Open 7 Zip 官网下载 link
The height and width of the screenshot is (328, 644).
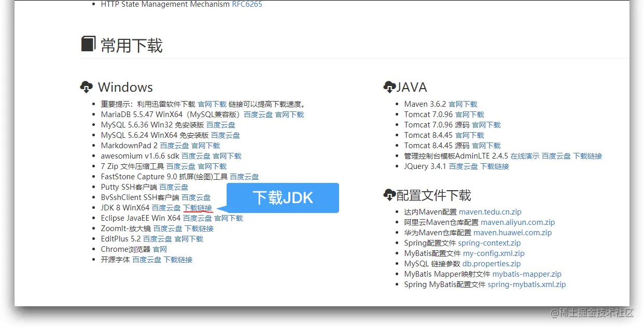[212, 166]
